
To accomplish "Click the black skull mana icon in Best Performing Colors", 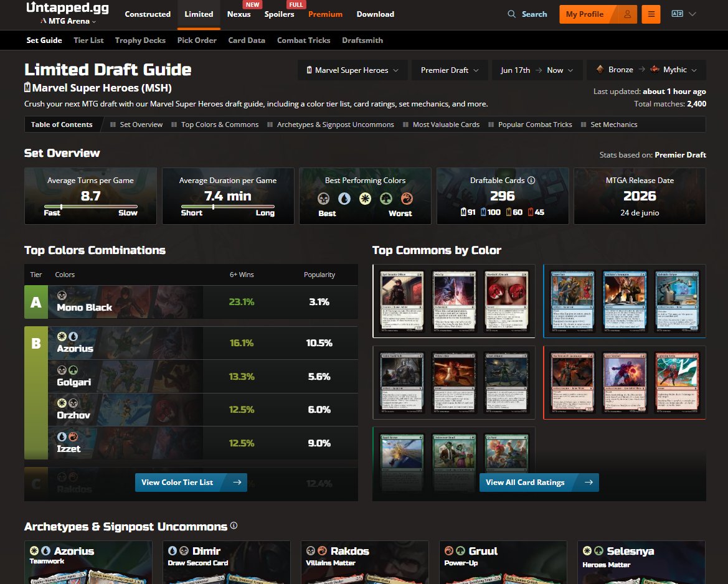I will (323, 199).
